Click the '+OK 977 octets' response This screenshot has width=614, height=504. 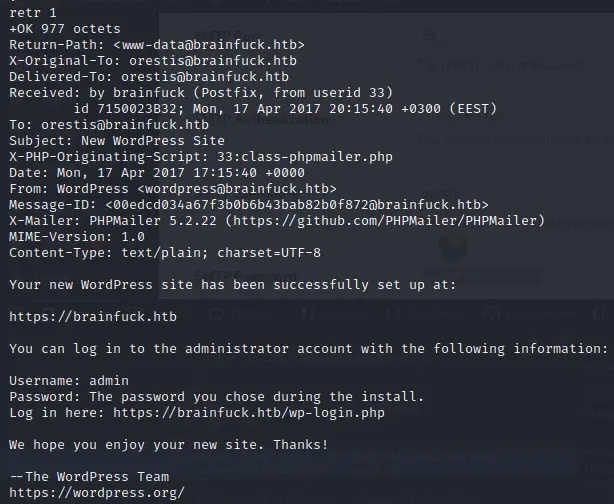pos(65,29)
